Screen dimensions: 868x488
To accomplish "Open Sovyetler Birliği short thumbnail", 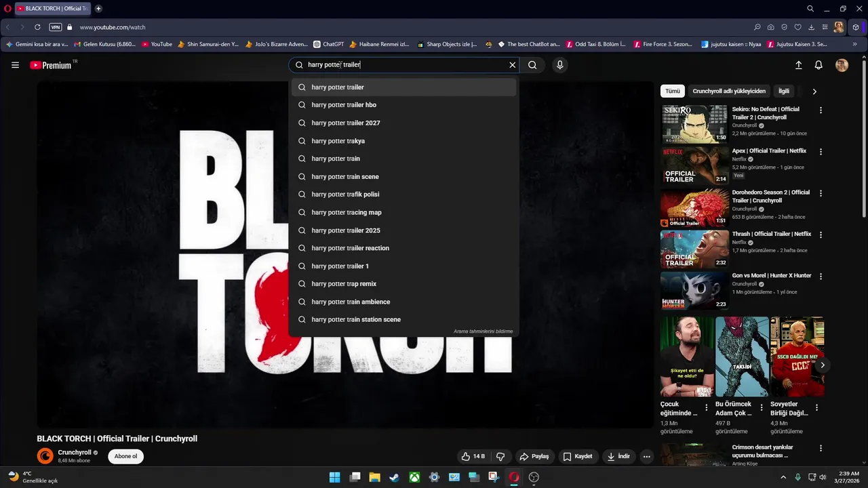I will click(797, 357).
